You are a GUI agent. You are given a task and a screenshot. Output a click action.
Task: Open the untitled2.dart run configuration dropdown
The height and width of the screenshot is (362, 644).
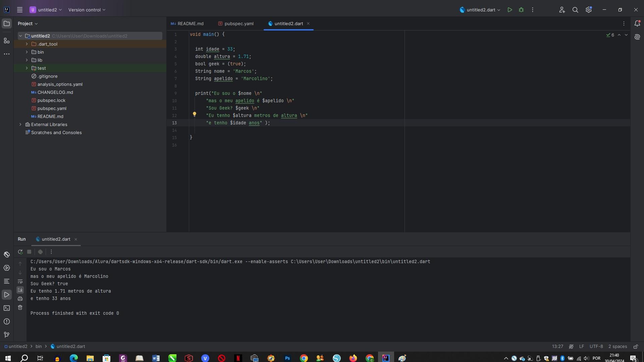498,10
